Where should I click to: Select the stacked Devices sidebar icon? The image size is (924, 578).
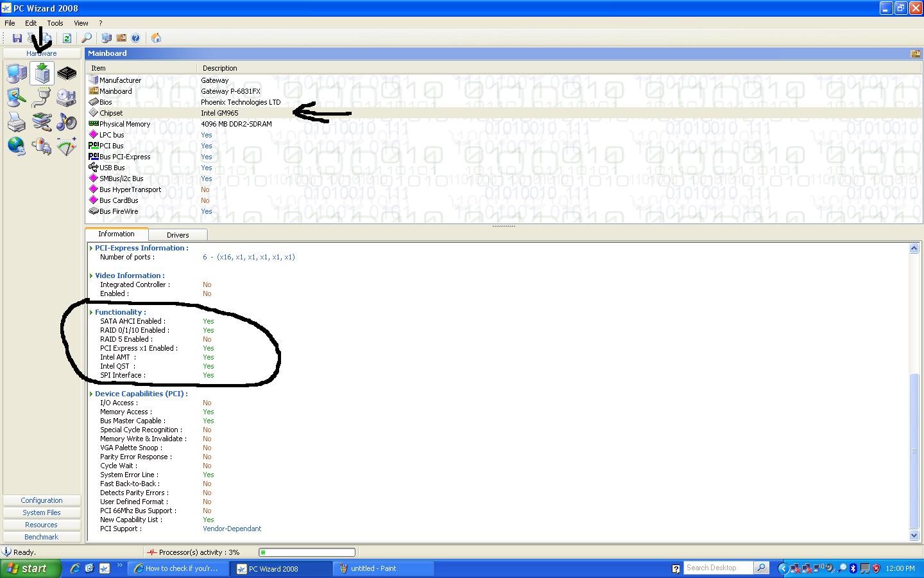(42, 121)
